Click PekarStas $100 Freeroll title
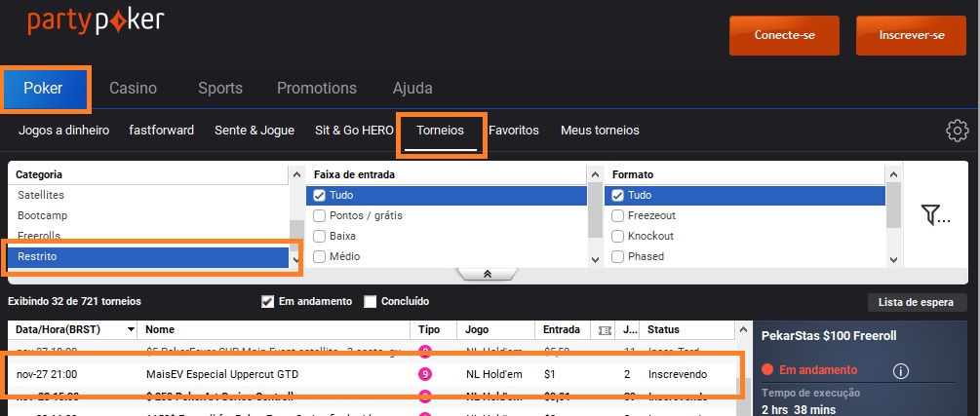The image size is (980, 416). [x=829, y=336]
